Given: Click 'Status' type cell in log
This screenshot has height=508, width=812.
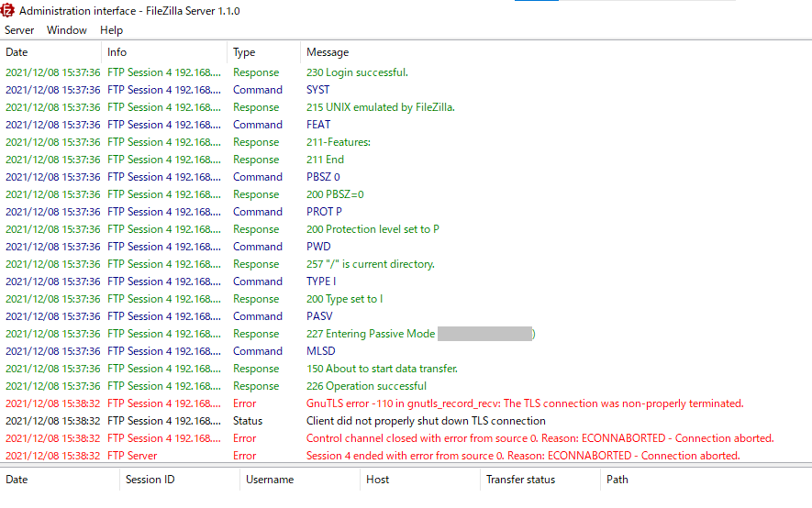Looking at the screenshot, I should pos(248,421).
